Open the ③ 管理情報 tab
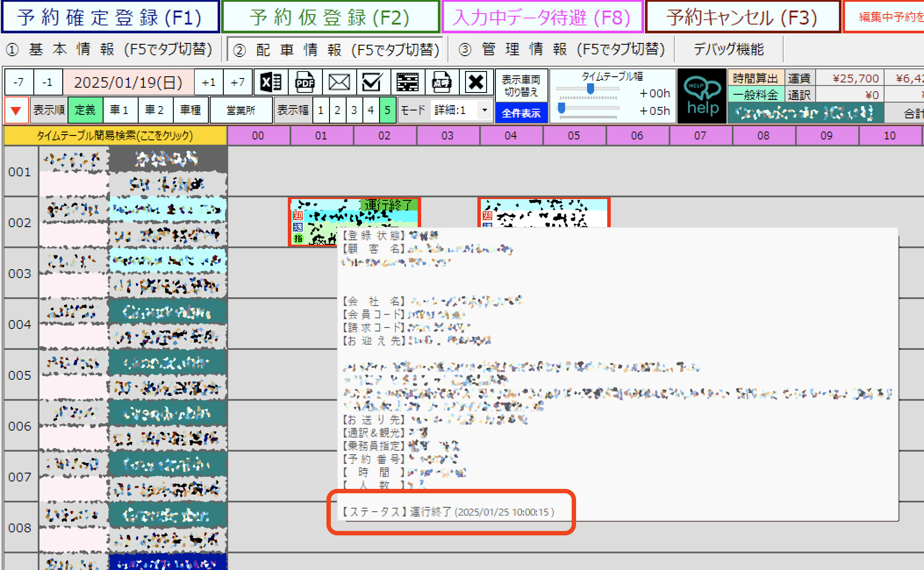924x570 pixels. click(x=562, y=50)
